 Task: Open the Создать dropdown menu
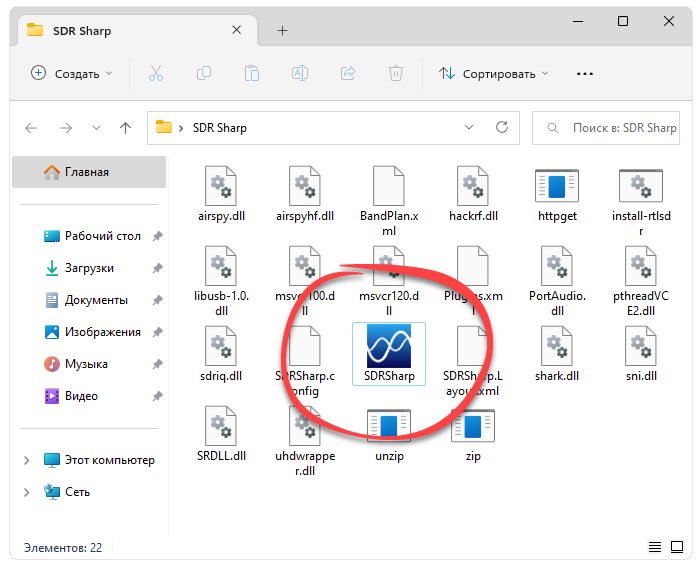pyautogui.click(x=72, y=73)
